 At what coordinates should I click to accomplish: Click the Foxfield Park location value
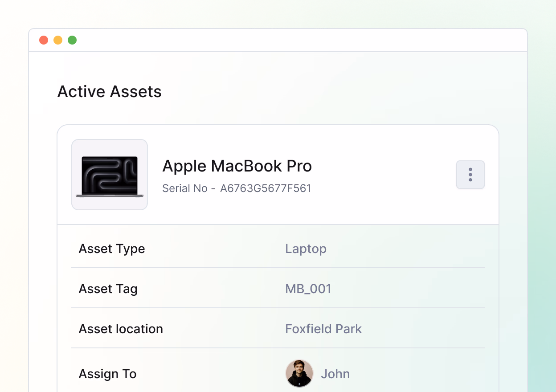click(323, 329)
